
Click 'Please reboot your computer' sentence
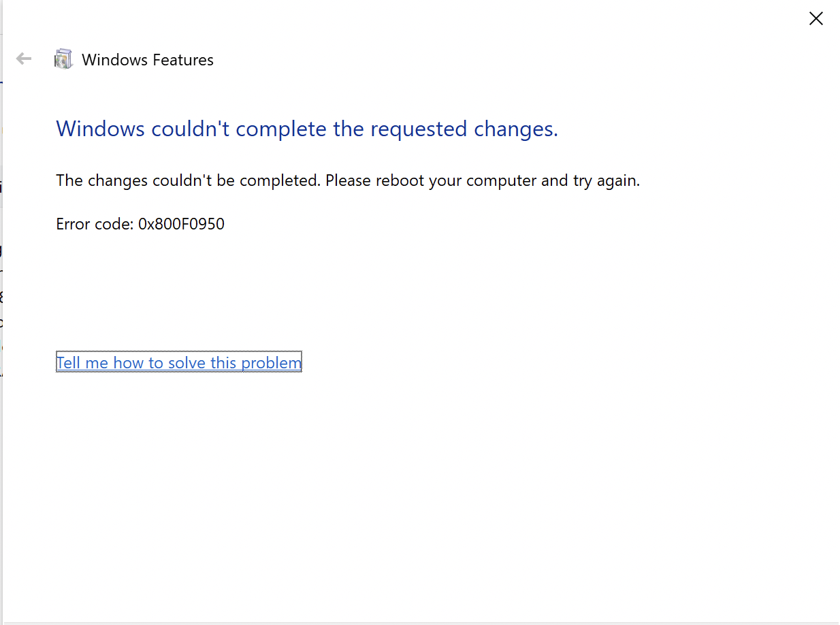tap(431, 181)
